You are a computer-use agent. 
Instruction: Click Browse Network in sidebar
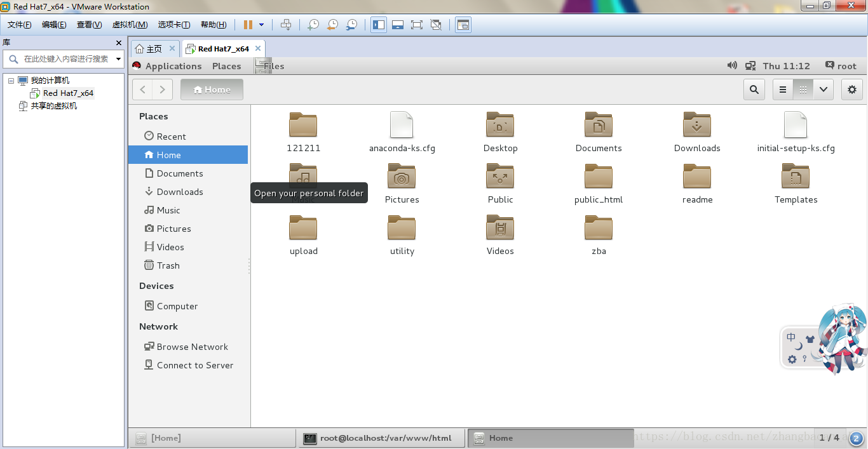click(x=188, y=347)
